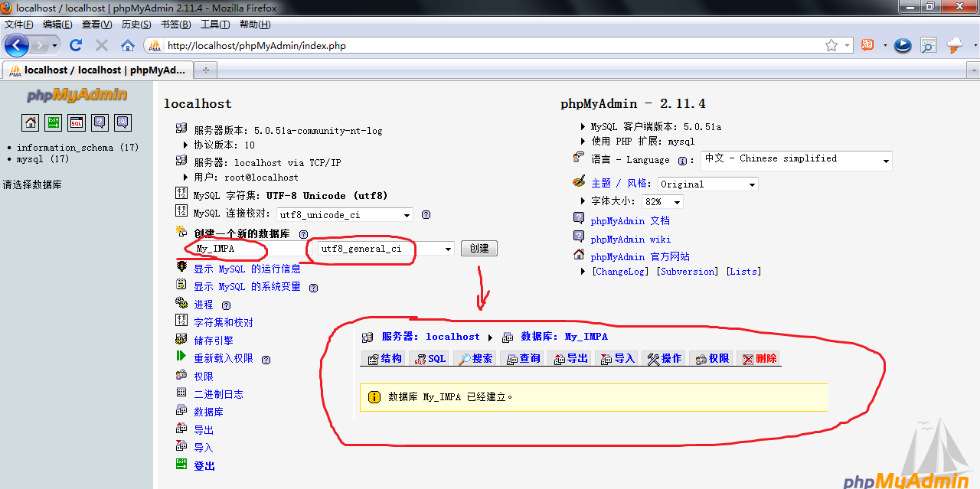Open the help icon next to 进程
980x489 pixels.
[x=226, y=305]
